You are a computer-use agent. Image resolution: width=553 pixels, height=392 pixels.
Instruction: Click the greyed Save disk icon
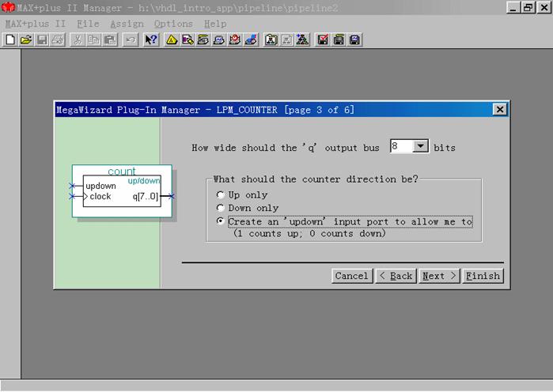click(x=42, y=40)
